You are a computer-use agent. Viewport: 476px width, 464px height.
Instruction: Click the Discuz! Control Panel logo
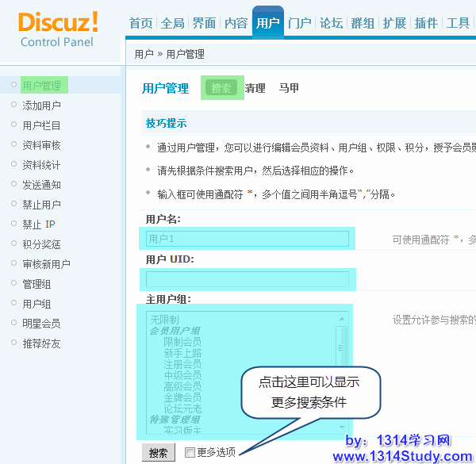pos(58,28)
